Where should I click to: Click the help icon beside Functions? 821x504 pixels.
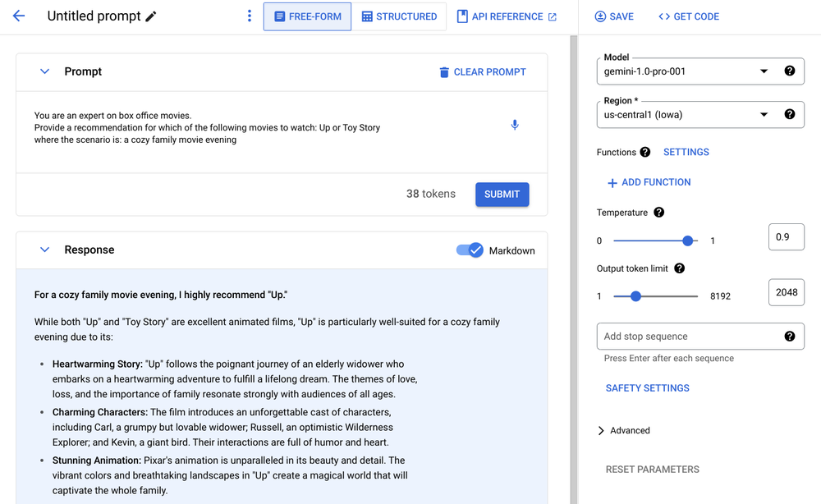pyautogui.click(x=645, y=152)
